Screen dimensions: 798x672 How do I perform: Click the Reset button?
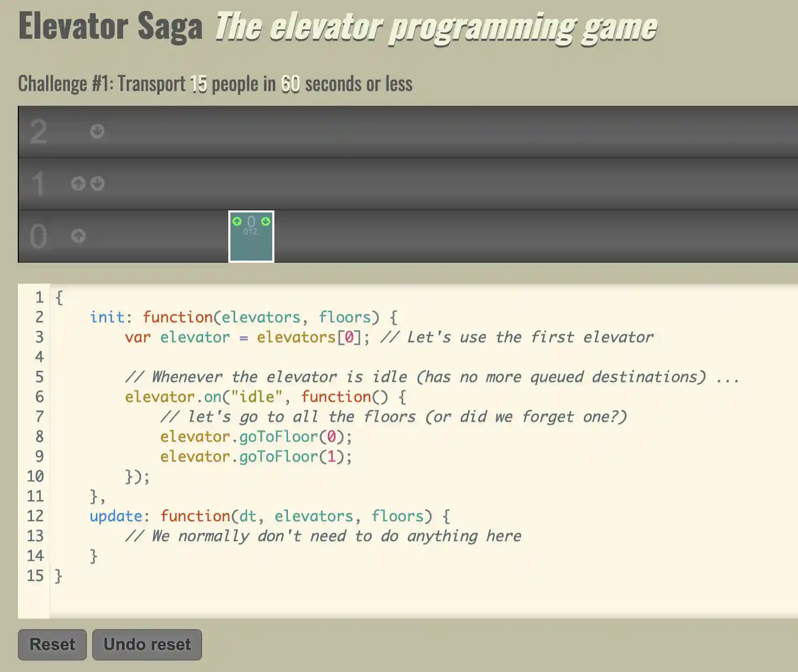click(x=52, y=644)
